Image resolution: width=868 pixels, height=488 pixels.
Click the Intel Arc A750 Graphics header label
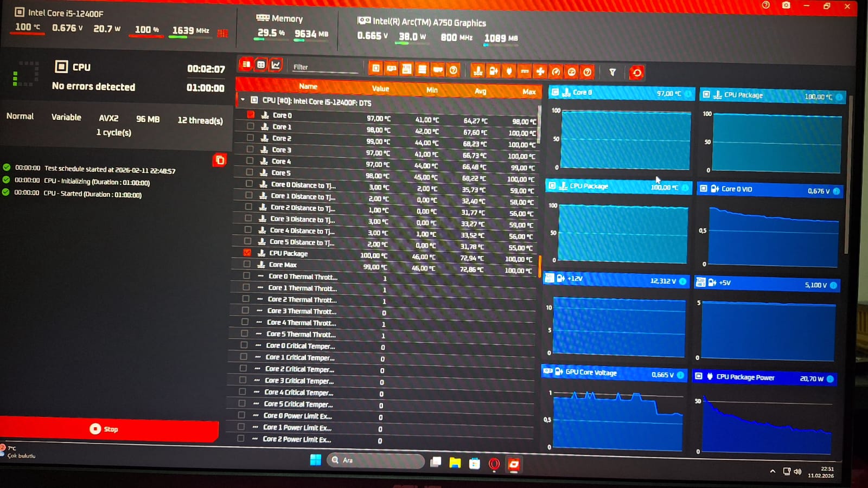429,22
